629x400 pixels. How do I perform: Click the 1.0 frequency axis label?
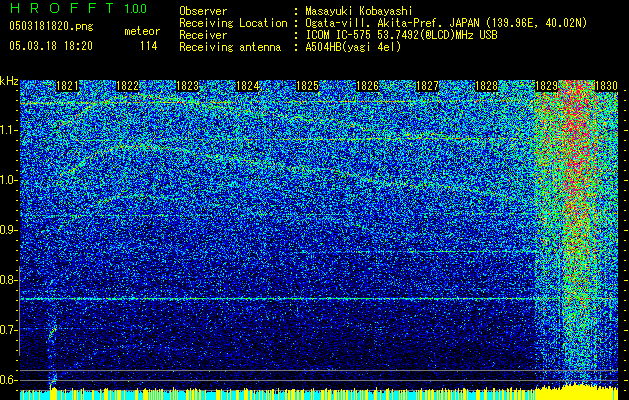click(9, 180)
